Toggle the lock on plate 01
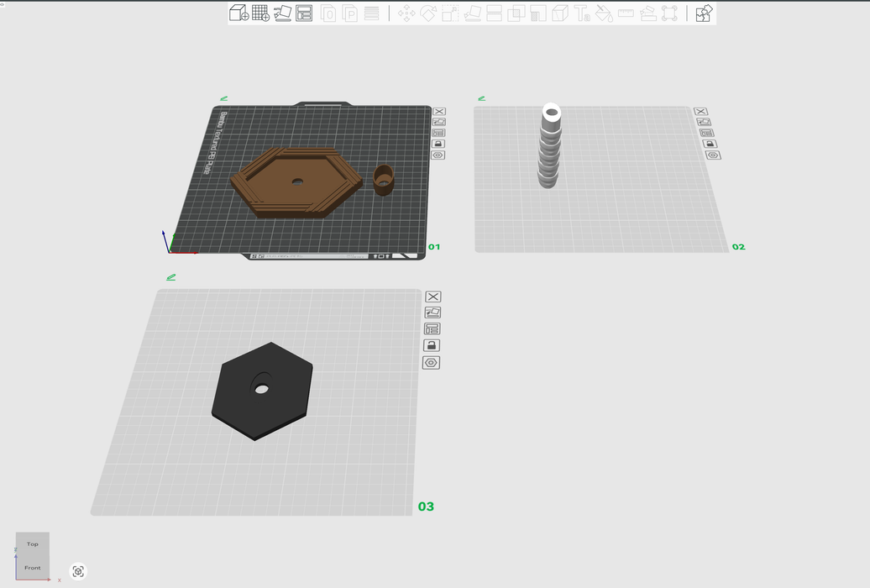Image resolution: width=870 pixels, height=588 pixels. 438,144
